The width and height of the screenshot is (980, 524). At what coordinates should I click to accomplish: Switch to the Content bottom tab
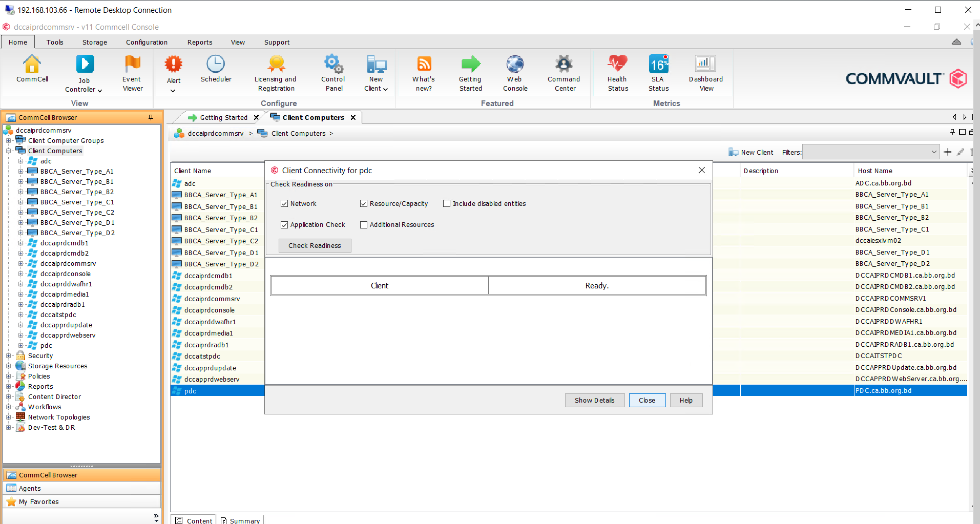[x=194, y=520]
